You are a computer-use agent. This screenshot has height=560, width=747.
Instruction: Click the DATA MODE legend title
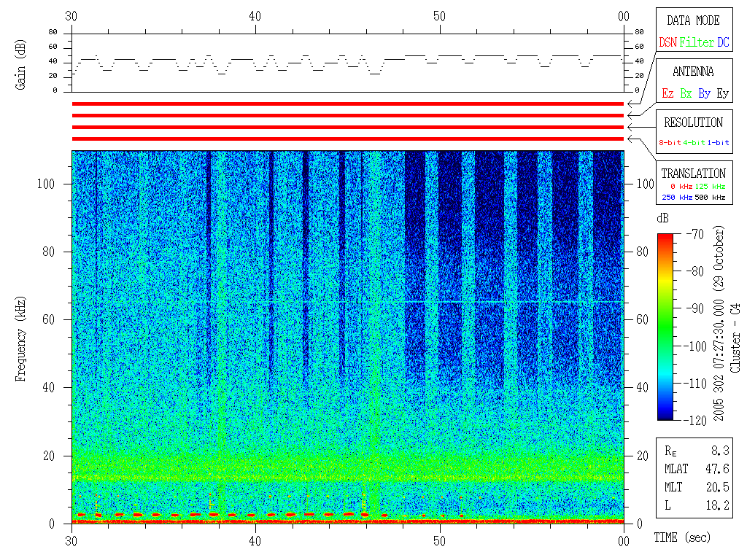(x=693, y=21)
